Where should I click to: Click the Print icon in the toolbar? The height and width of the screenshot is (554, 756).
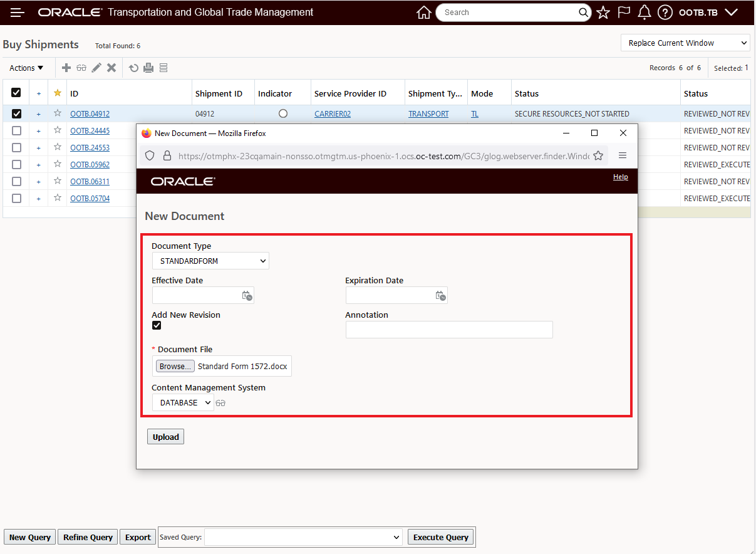click(148, 68)
